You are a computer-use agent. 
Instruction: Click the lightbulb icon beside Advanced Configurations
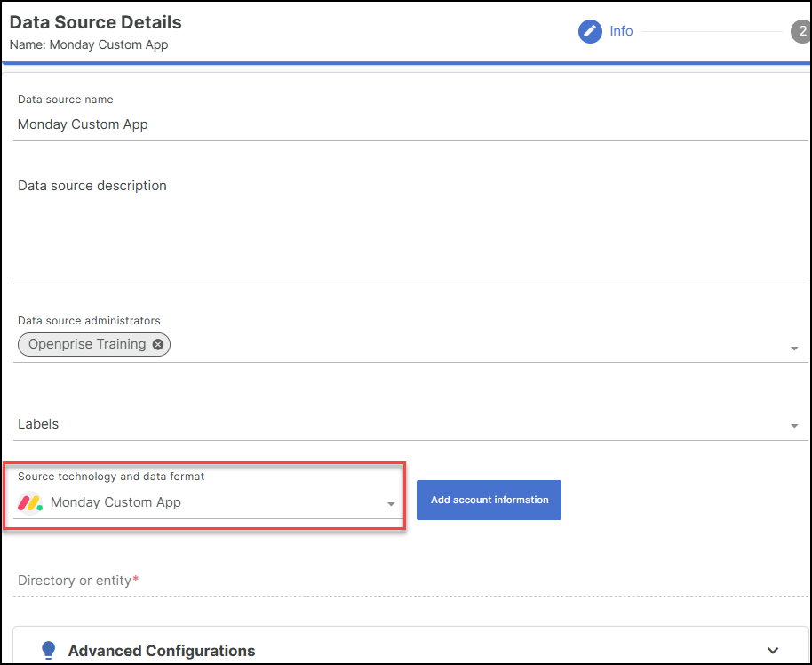coord(49,651)
